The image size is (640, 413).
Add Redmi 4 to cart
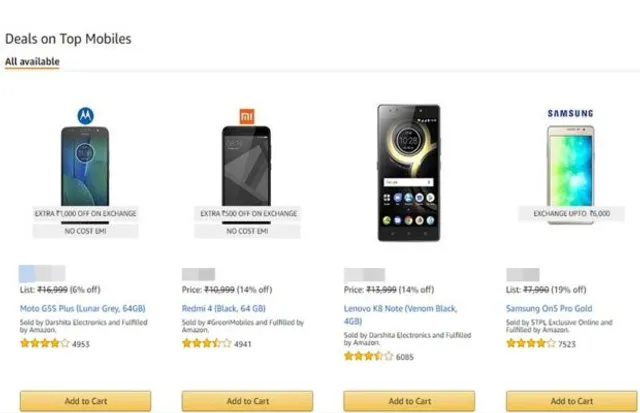tap(247, 401)
